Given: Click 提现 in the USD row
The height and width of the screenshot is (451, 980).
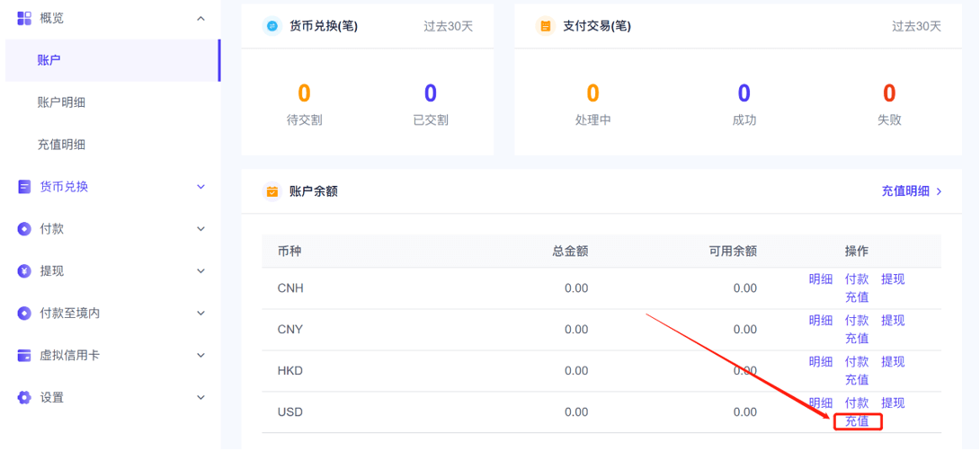Looking at the screenshot, I should click(893, 402).
